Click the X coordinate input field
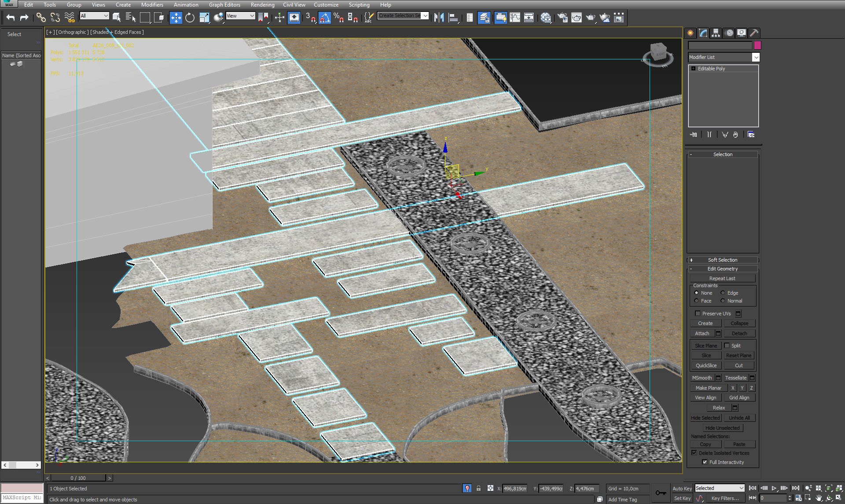The image size is (845, 504). pos(515,488)
